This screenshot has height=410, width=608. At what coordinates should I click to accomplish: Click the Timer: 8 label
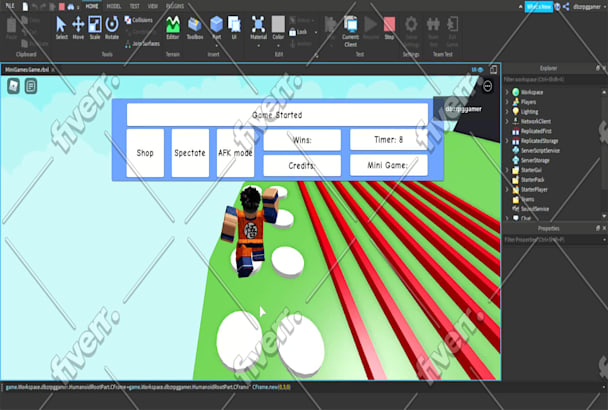389,140
